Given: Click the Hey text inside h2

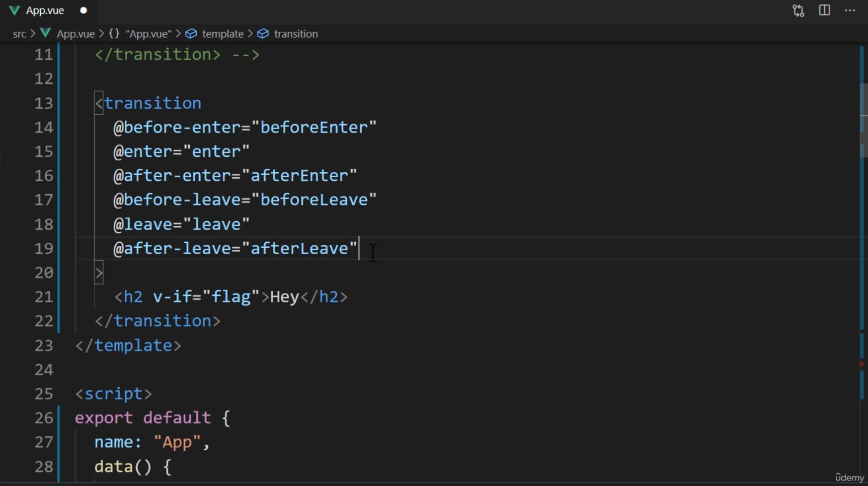Looking at the screenshot, I should pos(285,297).
